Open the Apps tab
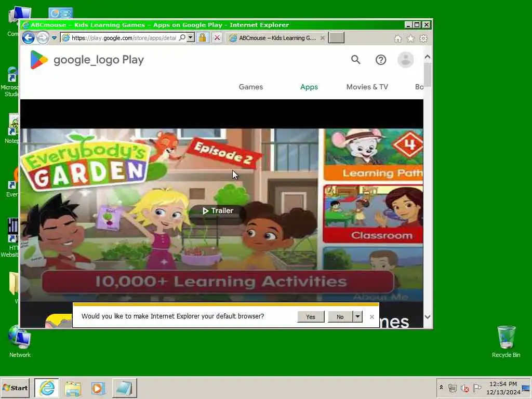Viewport: 532px width, 399px height. click(x=309, y=87)
